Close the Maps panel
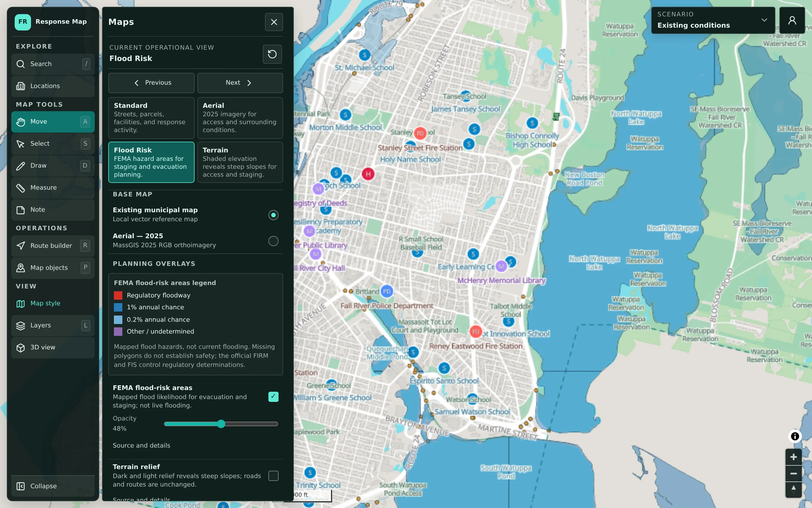Screen dimensions: 812x508 pos(274,22)
